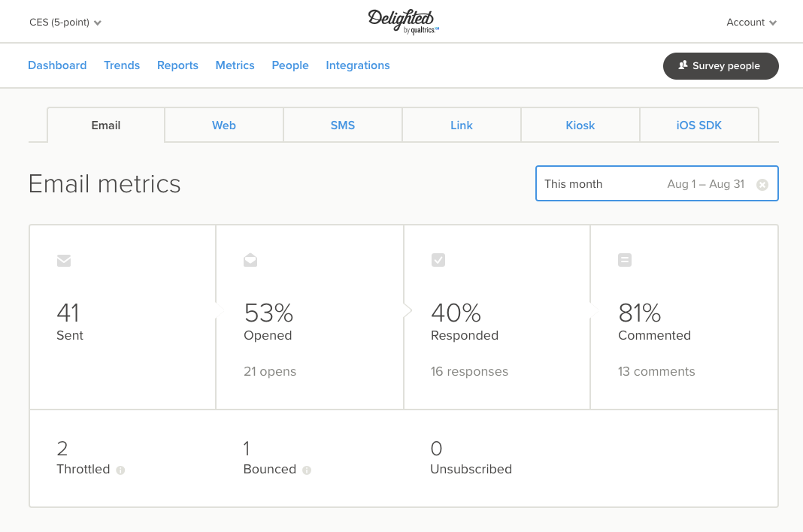Switch to the SMS tab

coord(343,125)
